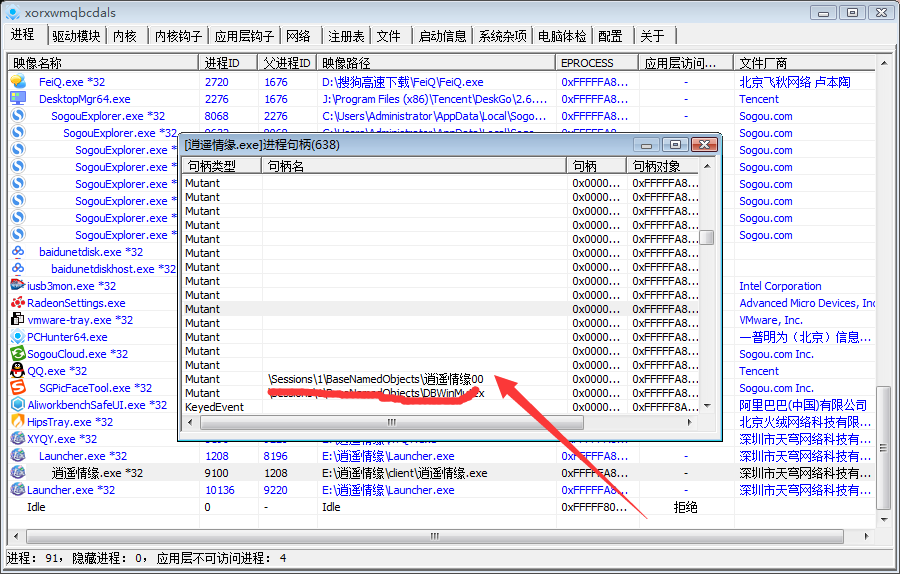Screen dimensions: 900x574
Task: Click handle dialog horizontal scrollbar thumb
Action: [391, 422]
